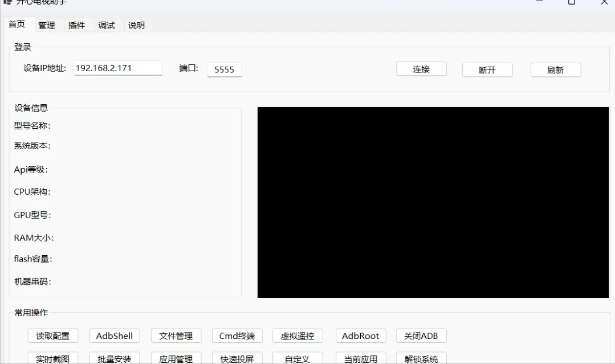Click the 登录 group heading

pos(22,47)
